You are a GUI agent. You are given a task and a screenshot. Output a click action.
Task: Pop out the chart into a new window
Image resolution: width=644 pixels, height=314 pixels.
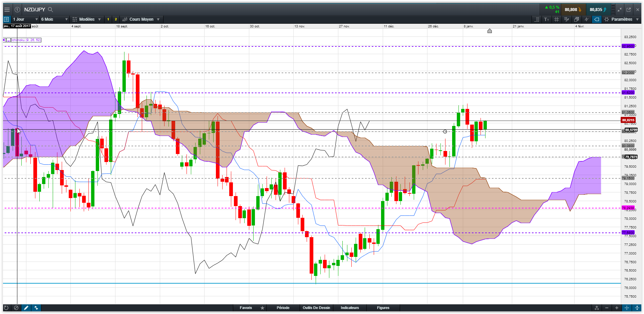coord(629,10)
